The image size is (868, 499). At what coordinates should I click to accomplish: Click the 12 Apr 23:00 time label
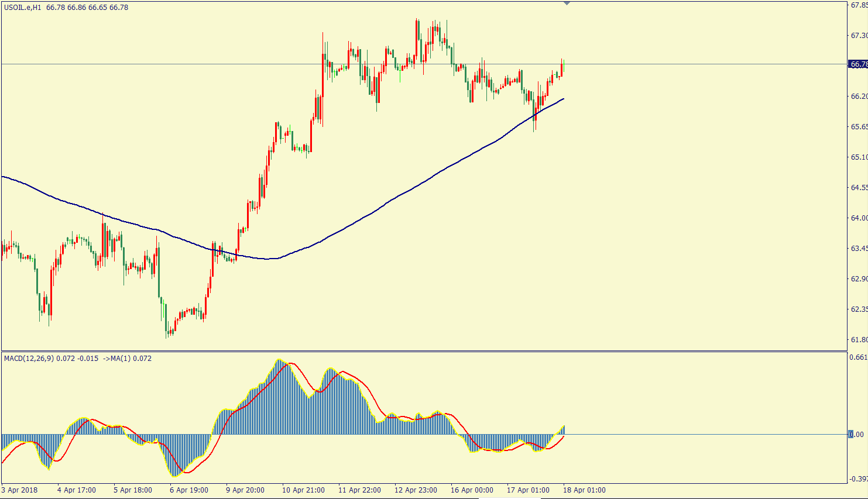point(416,490)
